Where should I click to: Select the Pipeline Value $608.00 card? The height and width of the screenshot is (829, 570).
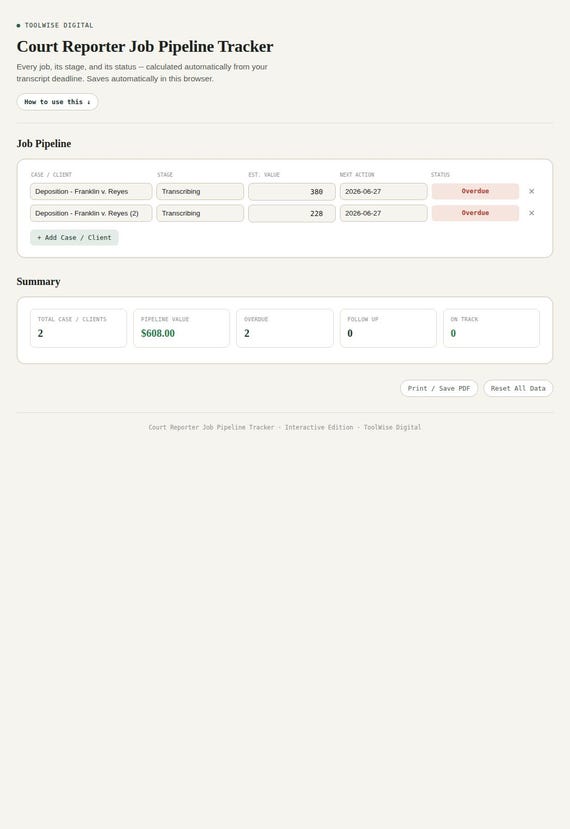(181, 328)
